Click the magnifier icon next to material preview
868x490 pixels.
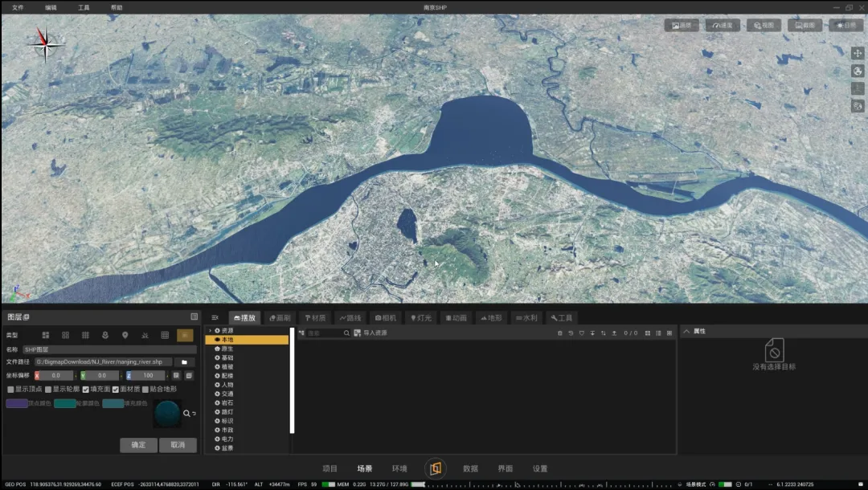pos(186,414)
